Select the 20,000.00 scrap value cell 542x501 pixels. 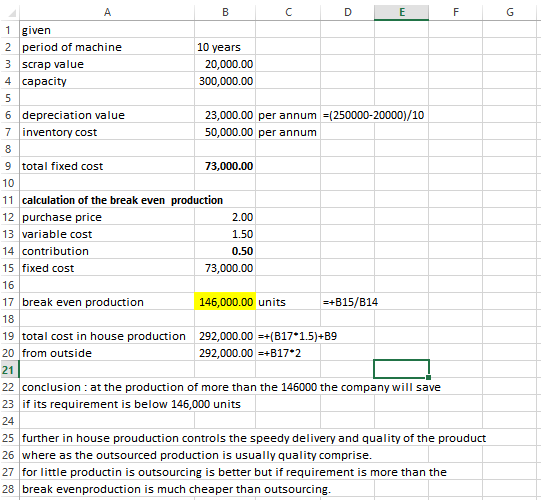(225, 64)
